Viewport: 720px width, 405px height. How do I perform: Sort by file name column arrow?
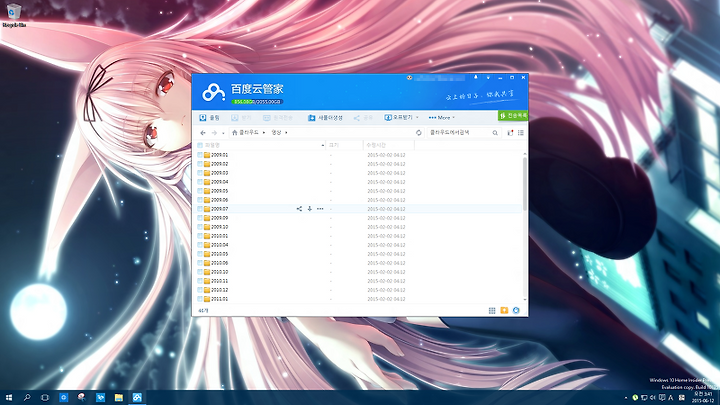pos(322,146)
